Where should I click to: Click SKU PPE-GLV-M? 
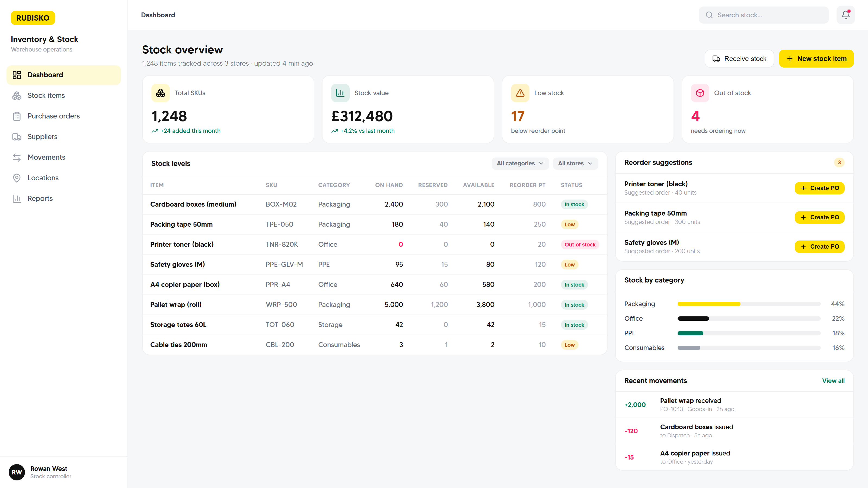tap(284, 265)
